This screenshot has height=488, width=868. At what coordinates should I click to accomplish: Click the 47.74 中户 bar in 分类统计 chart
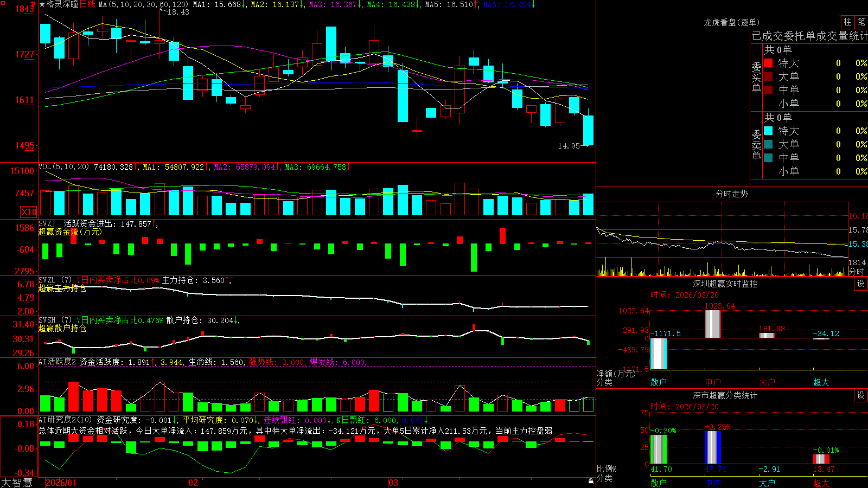(x=713, y=447)
